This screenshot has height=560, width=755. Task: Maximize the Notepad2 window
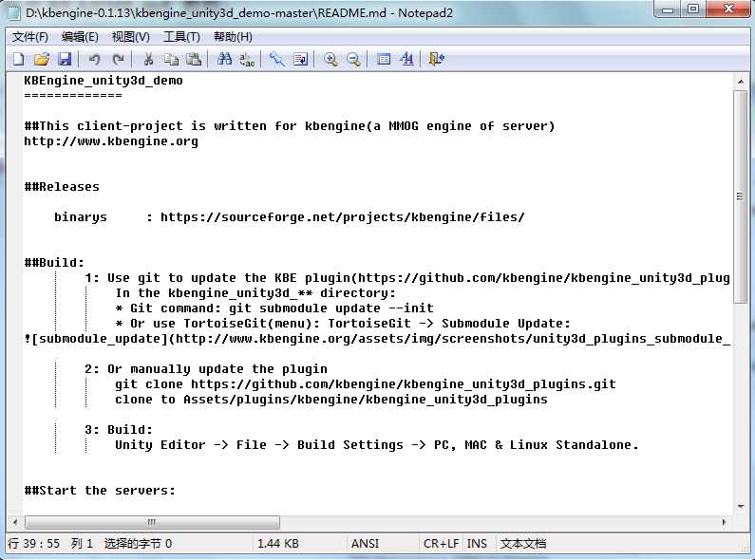[x=693, y=9]
